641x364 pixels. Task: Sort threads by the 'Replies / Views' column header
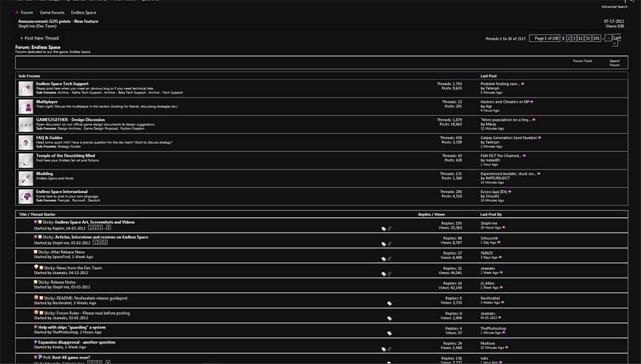[431, 214]
